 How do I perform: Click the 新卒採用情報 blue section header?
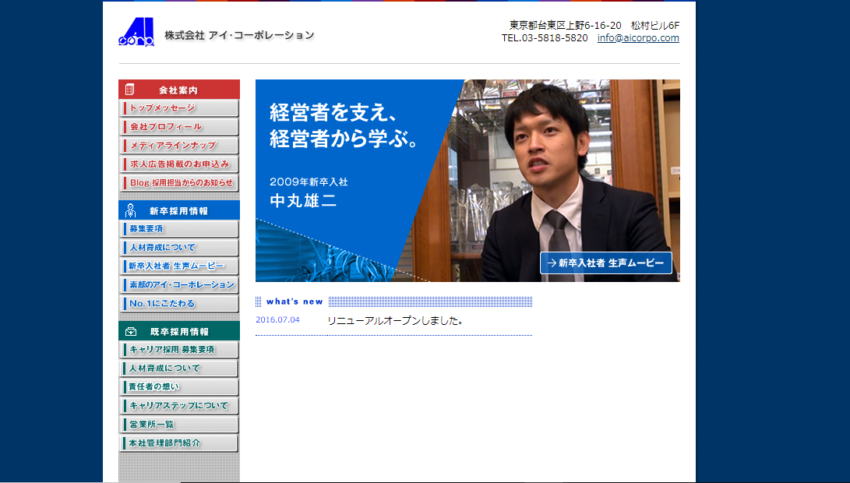click(179, 210)
